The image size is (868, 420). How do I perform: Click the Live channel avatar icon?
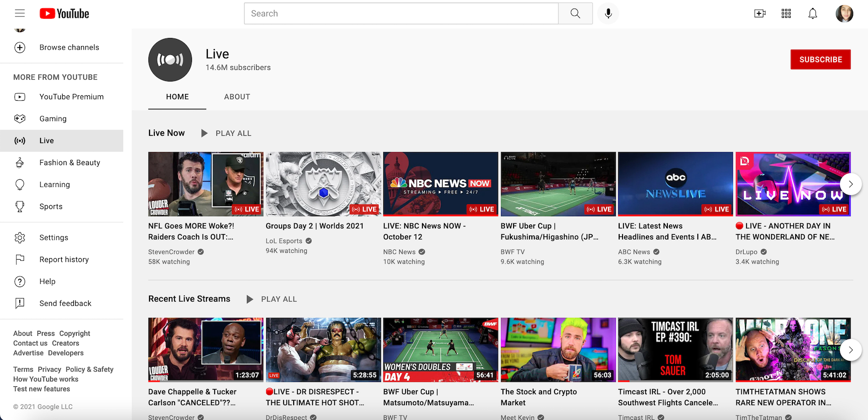(x=170, y=60)
